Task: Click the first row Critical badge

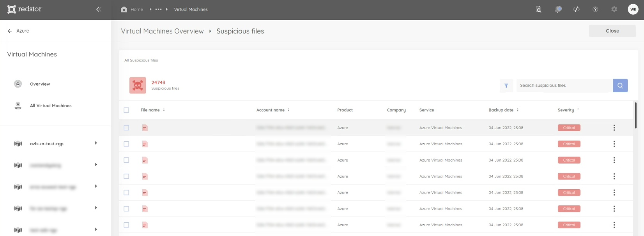Action: [569, 128]
